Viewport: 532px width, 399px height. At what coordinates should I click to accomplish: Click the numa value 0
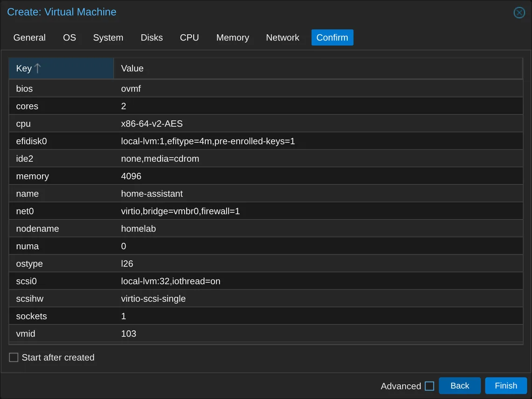(x=318, y=246)
